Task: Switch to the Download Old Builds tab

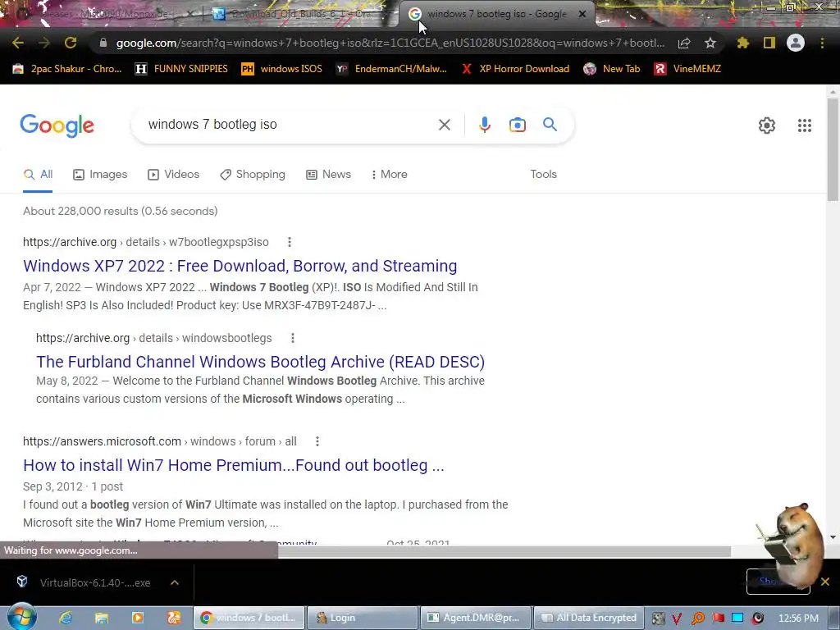Action: point(297,14)
